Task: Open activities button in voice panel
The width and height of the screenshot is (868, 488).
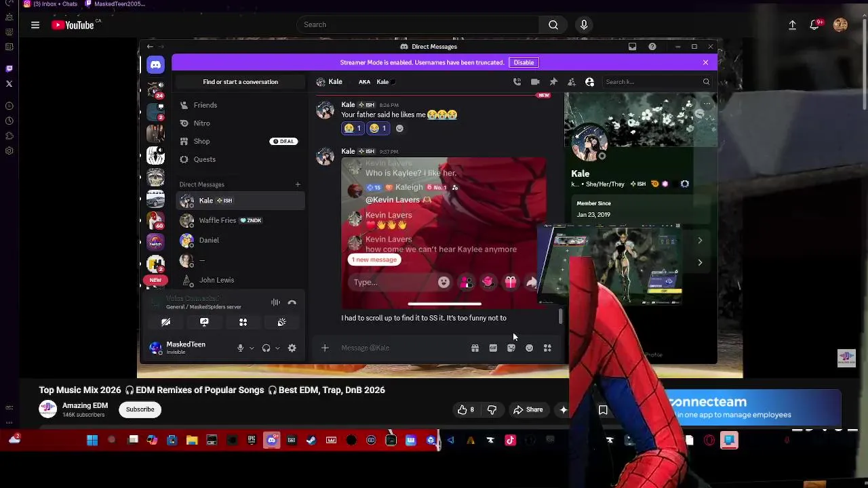Action: pos(243,322)
